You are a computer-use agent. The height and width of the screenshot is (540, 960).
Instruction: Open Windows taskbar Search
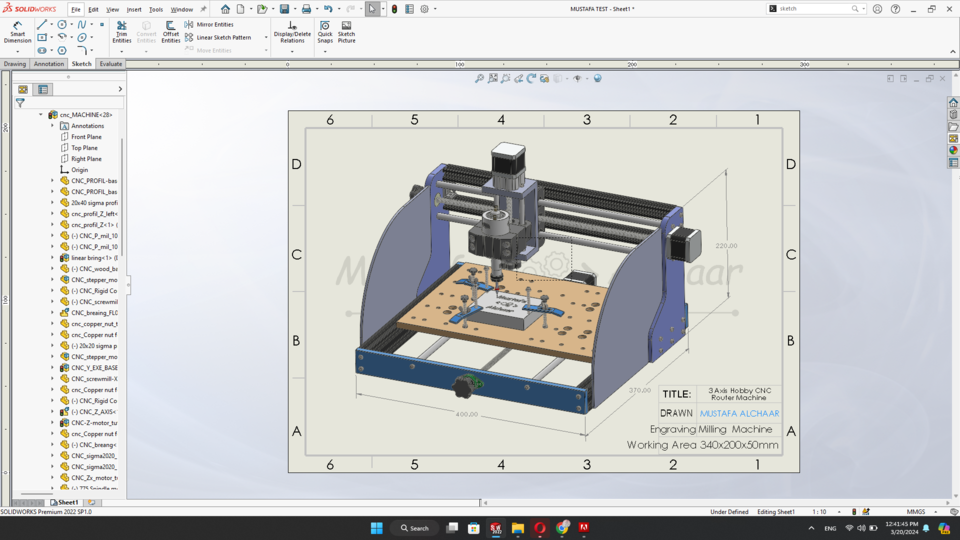point(415,528)
